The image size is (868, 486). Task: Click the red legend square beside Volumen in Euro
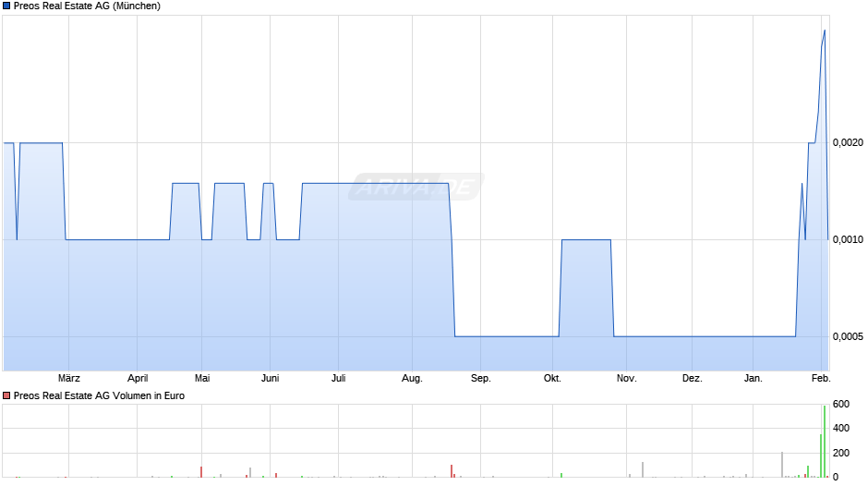(6, 395)
